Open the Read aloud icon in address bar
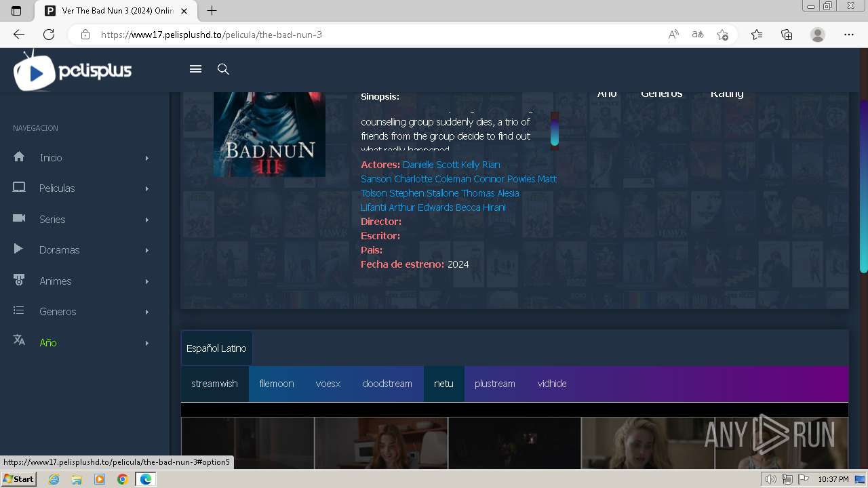The height and width of the screenshot is (488, 868). point(673,35)
